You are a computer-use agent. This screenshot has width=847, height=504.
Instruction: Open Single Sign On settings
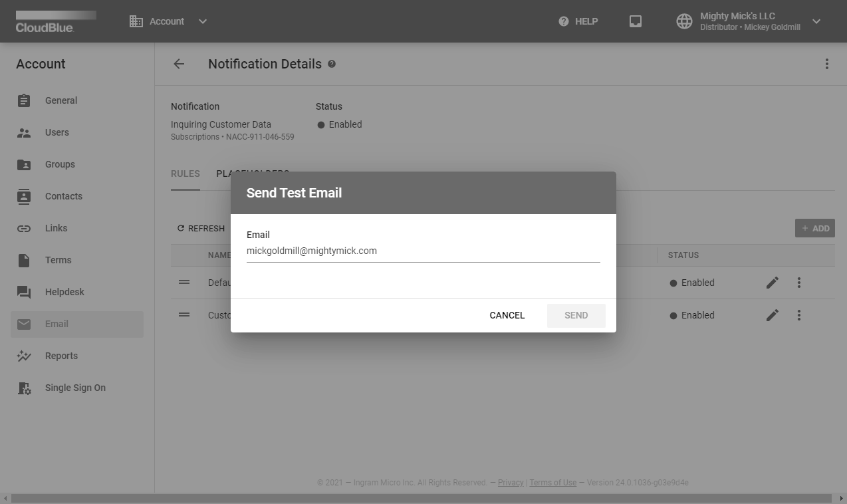[x=74, y=388]
